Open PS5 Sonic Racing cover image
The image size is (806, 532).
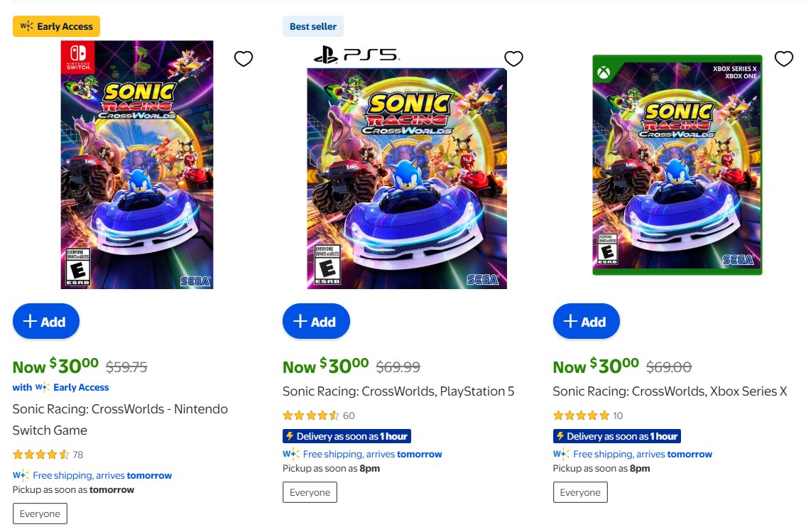pos(407,178)
